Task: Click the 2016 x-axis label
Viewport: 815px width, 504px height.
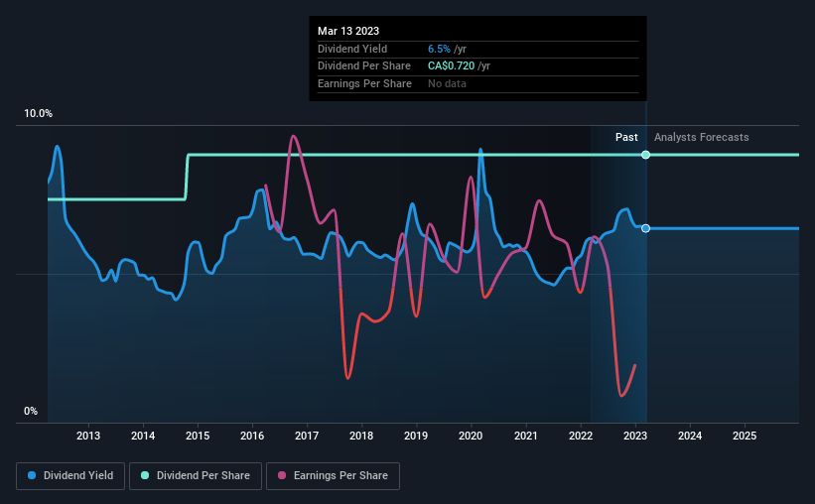Action: pos(252,436)
